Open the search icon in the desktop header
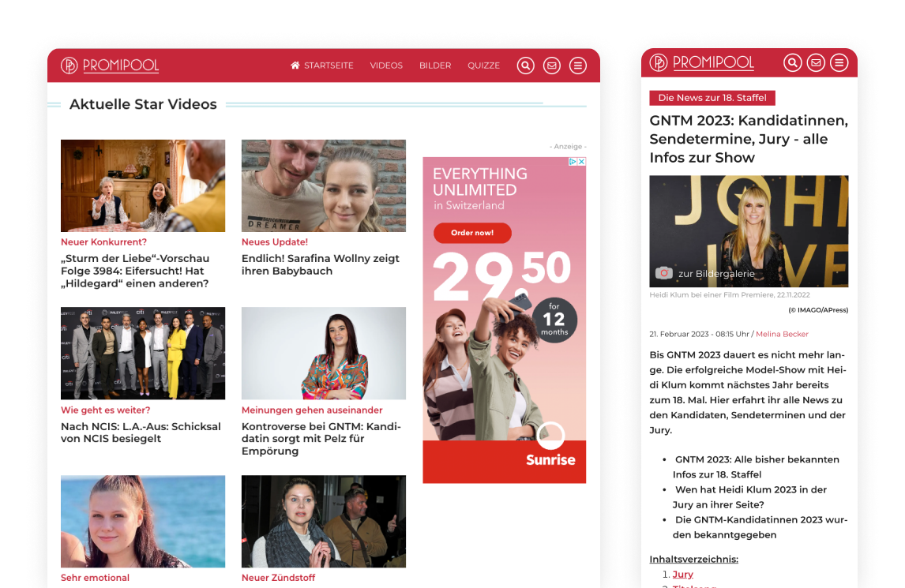 pyautogui.click(x=525, y=65)
